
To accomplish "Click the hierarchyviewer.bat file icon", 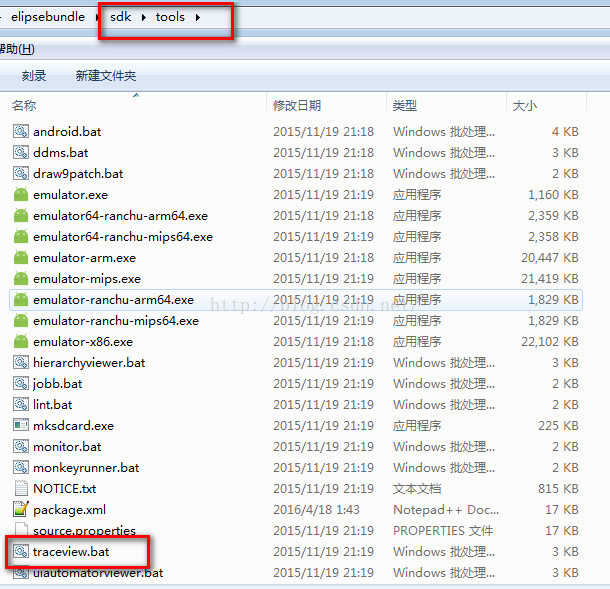I will [21, 363].
